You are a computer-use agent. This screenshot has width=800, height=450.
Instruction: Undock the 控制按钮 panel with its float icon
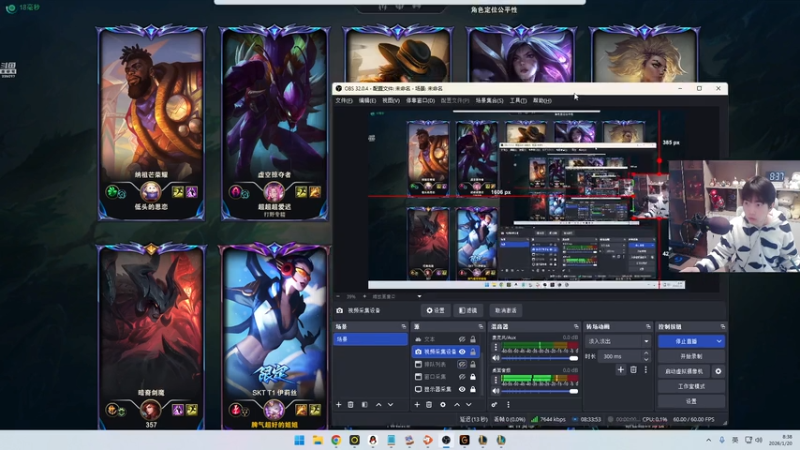click(x=722, y=327)
